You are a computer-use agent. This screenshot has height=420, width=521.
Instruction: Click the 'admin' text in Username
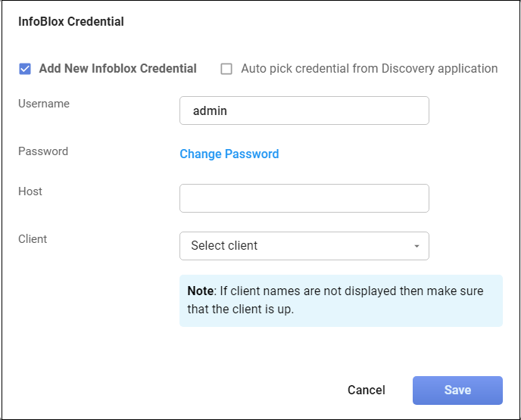click(211, 110)
